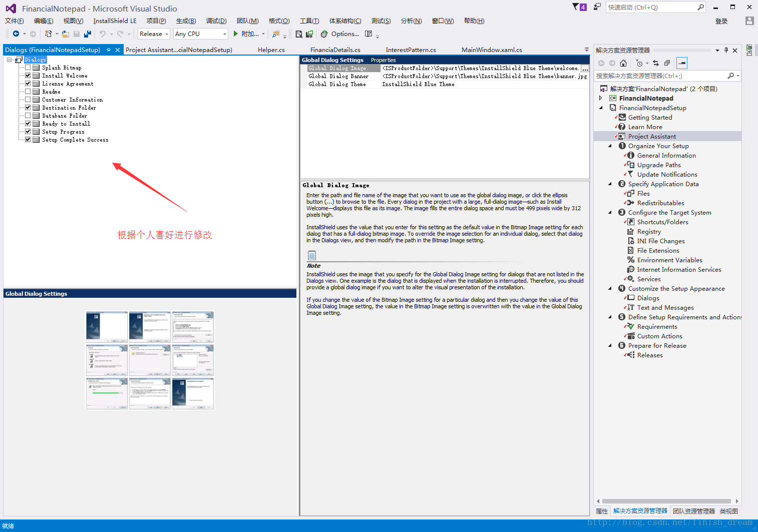
Task: Click the 附加... attach button
Action: 250,34
